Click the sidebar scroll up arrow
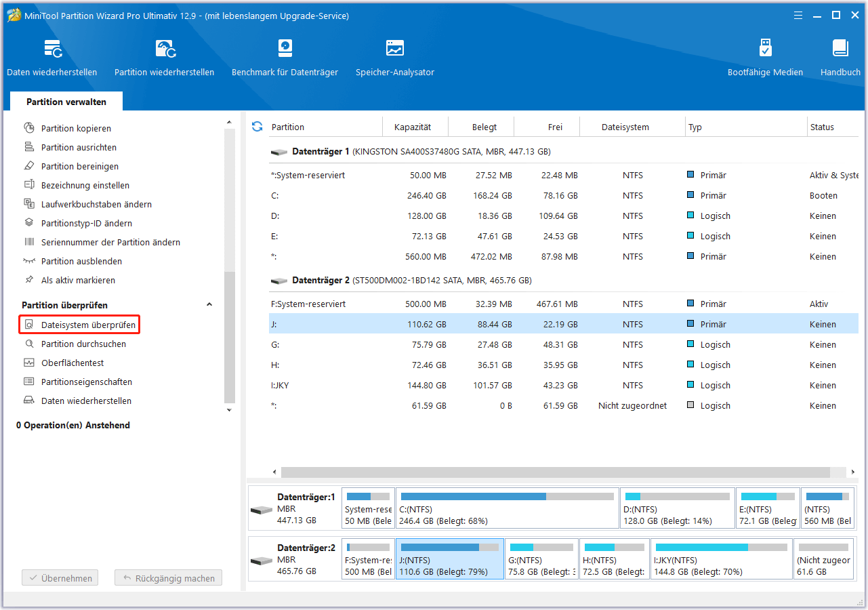Screen dimensions: 868x610 pos(229,123)
